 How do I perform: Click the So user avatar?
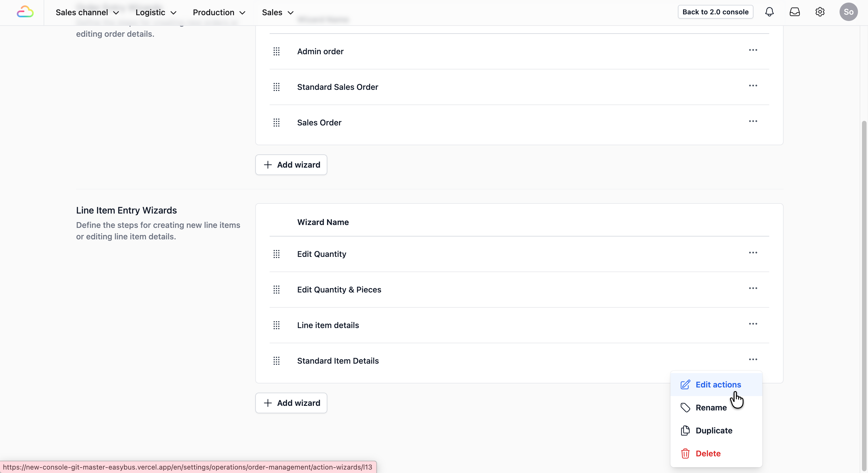(848, 12)
